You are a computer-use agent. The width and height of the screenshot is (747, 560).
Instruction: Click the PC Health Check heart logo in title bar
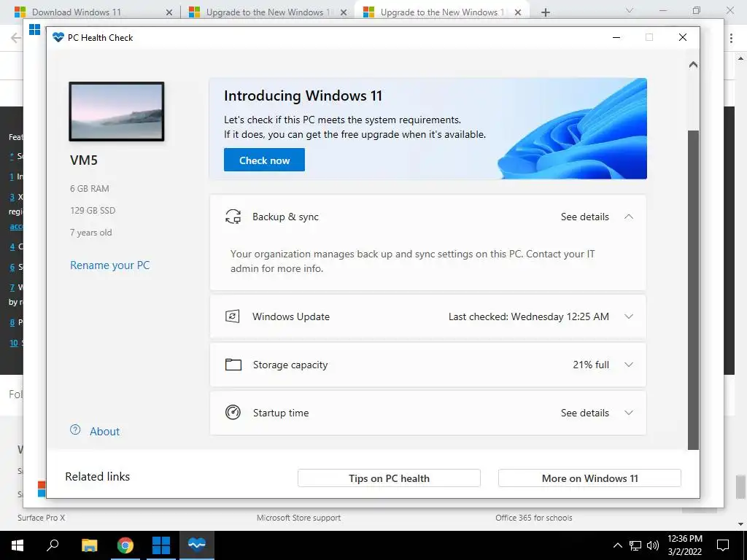pos(58,37)
